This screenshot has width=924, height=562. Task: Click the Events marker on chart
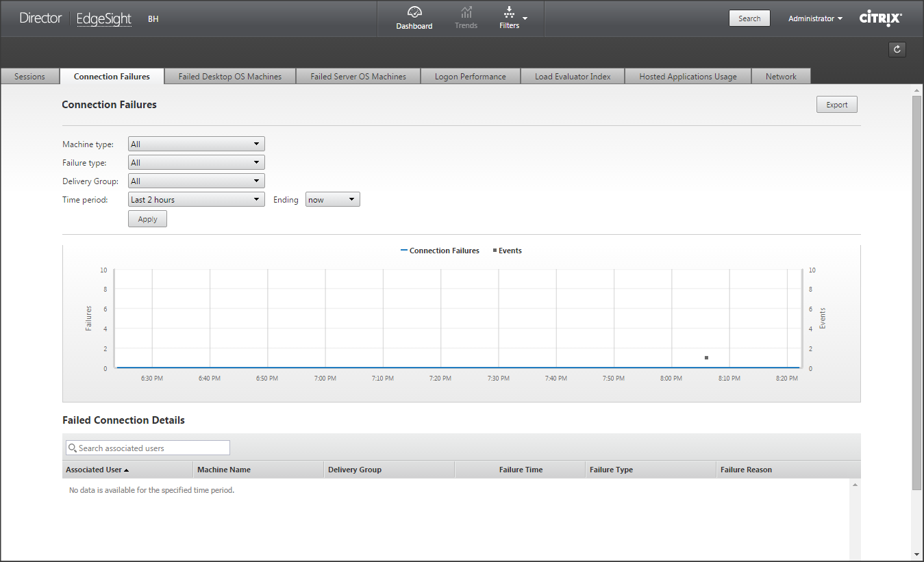pyautogui.click(x=706, y=358)
